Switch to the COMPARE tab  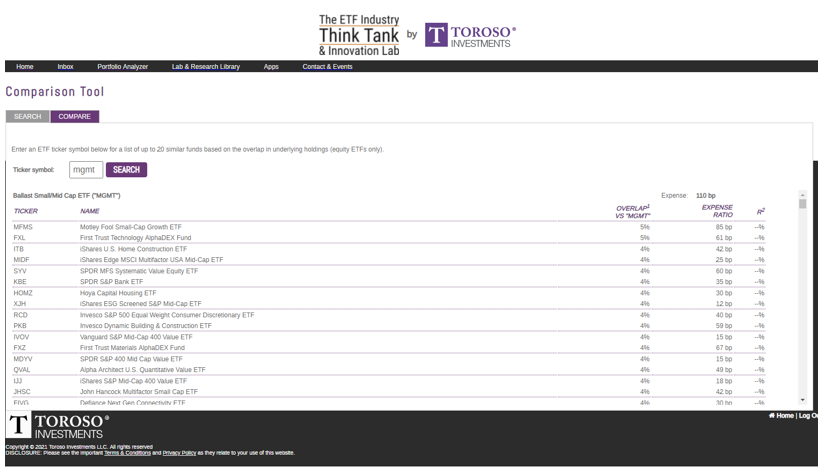pyautogui.click(x=74, y=116)
